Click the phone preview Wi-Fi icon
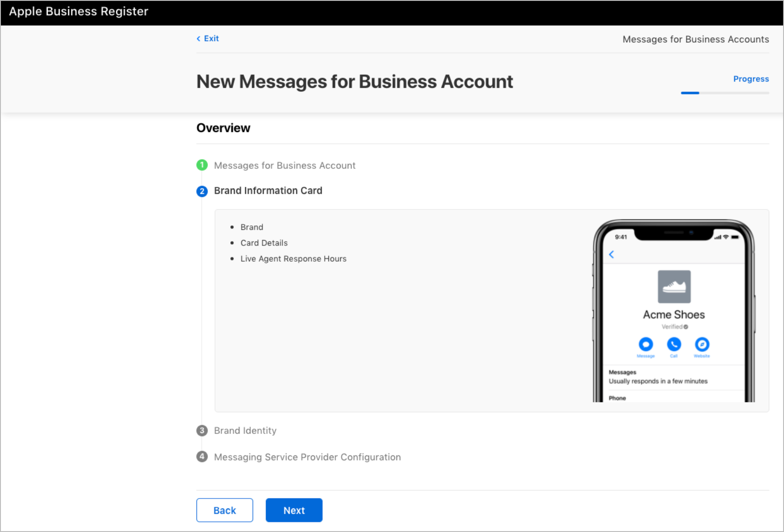The height and width of the screenshot is (532, 784). [x=726, y=237]
